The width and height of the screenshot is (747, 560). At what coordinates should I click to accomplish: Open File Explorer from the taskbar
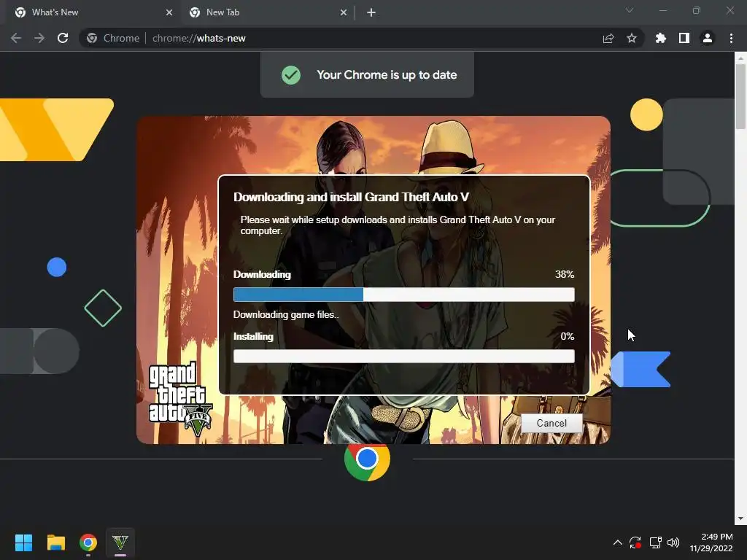[x=55, y=542]
